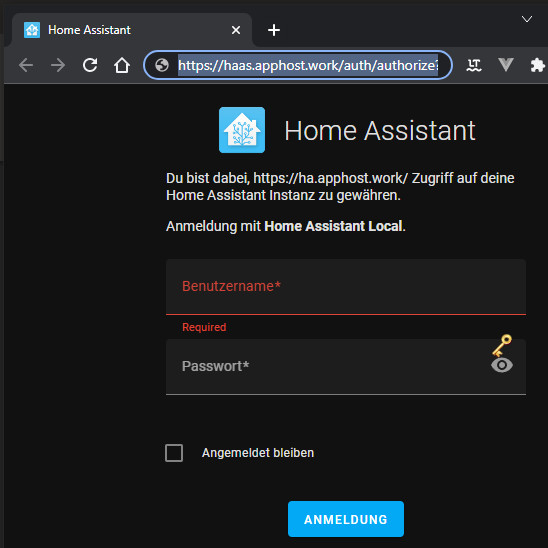Click the golden key password manager icon

[x=502, y=345]
